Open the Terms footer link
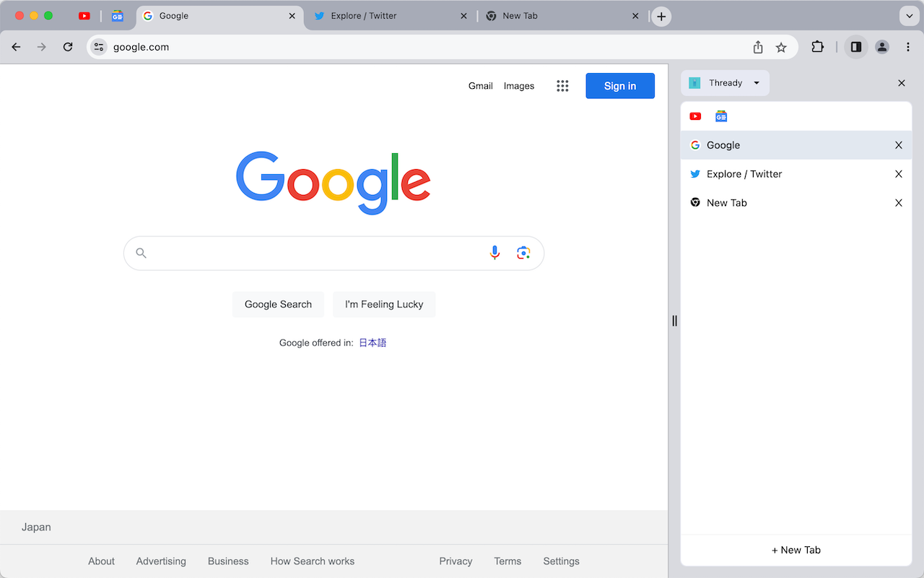The height and width of the screenshot is (578, 924). tap(507, 561)
